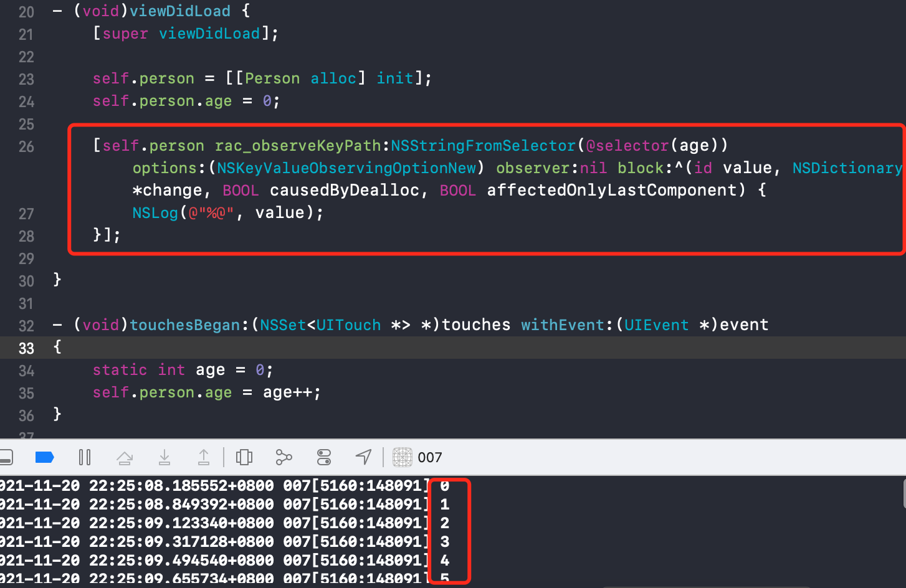
Task: Click 'rac_observeKeyPath' method text
Action: pyautogui.click(x=298, y=146)
